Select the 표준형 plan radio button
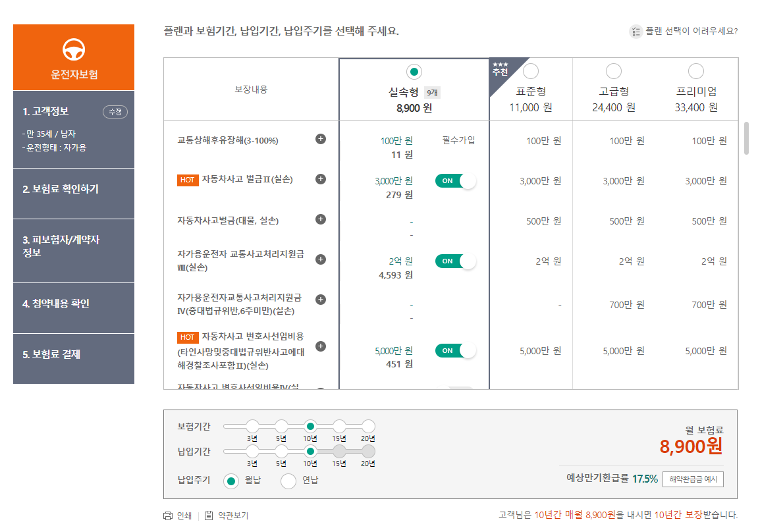 531,71
